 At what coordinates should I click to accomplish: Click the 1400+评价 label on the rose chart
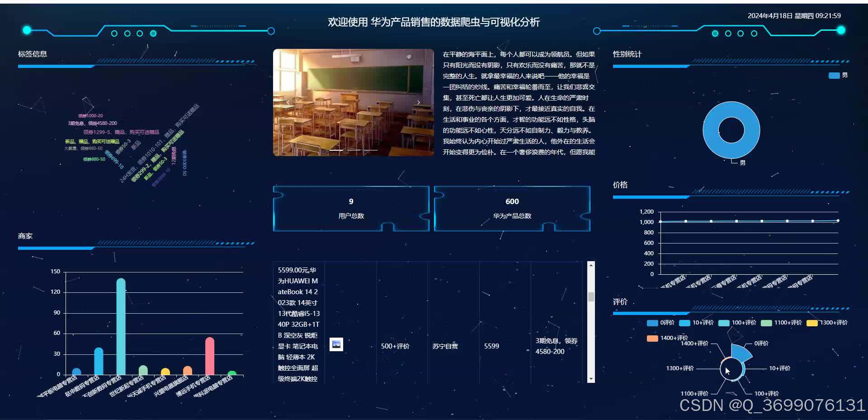[x=694, y=344]
